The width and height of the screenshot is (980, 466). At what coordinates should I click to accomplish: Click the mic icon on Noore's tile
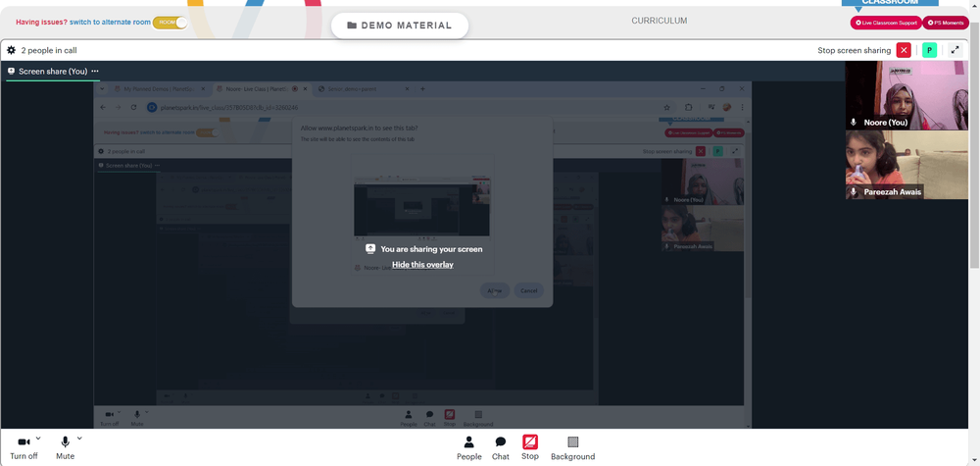coord(854,122)
